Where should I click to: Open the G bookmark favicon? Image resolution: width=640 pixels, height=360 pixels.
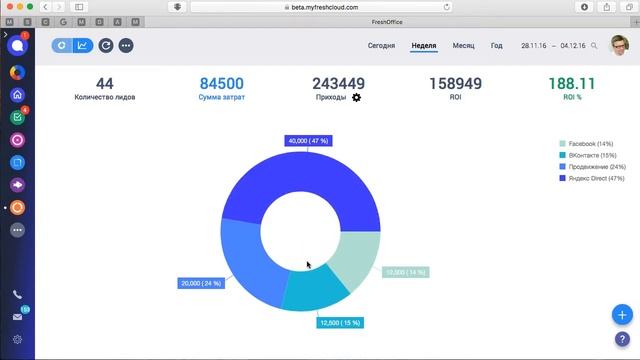point(63,22)
